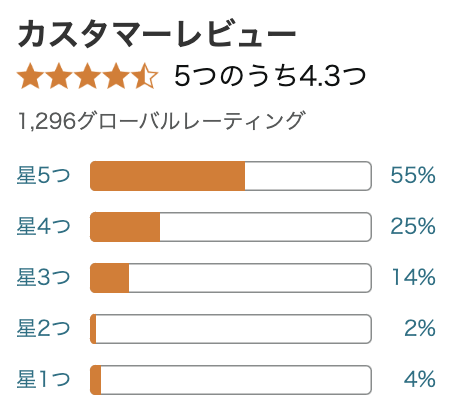450x420 pixels.
Task: Click the first filled star icon
Action: click(31, 76)
